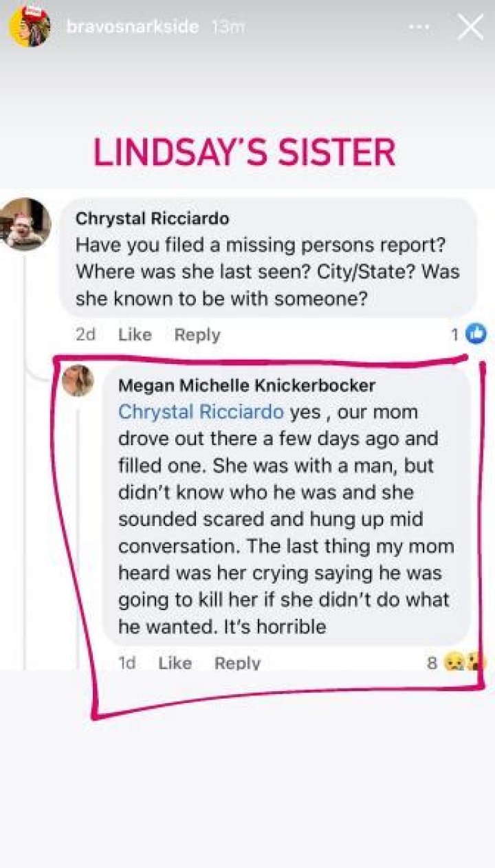This screenshot has height=868, width=495.
Task: Click the blue thumbs-up reaction icon
Action: coord(476,334)
